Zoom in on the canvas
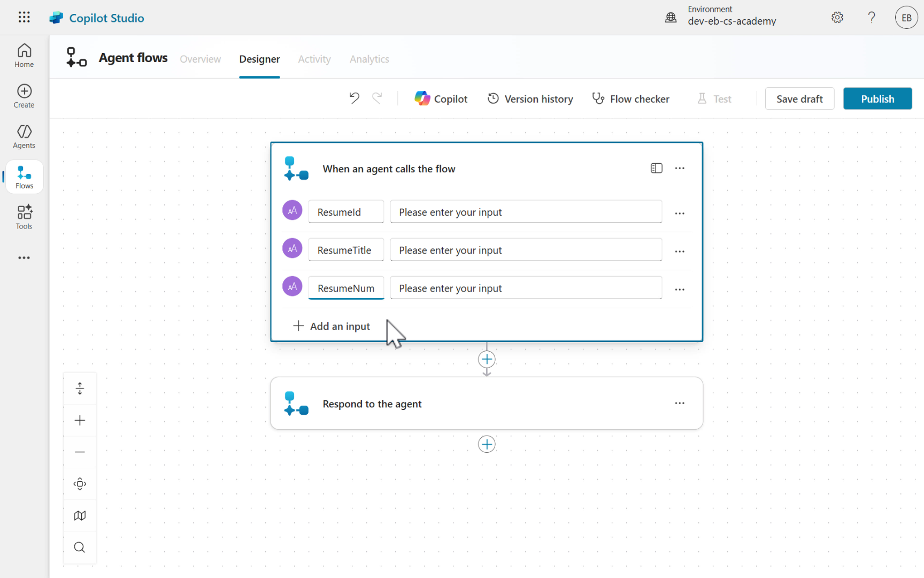The image size is (924, 578). (80, 421)
